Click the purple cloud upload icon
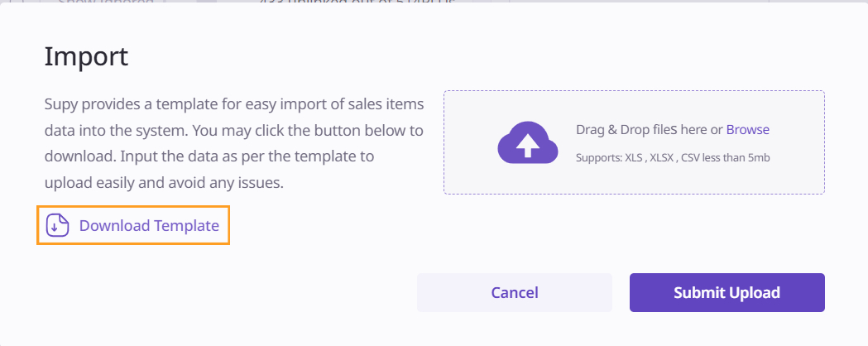 pos(526,142)
